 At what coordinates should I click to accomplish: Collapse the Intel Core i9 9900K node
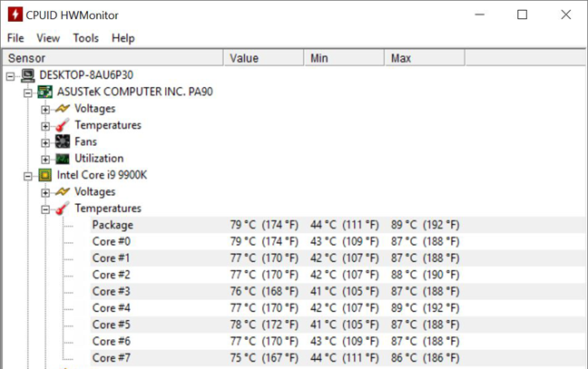point(28,176)
